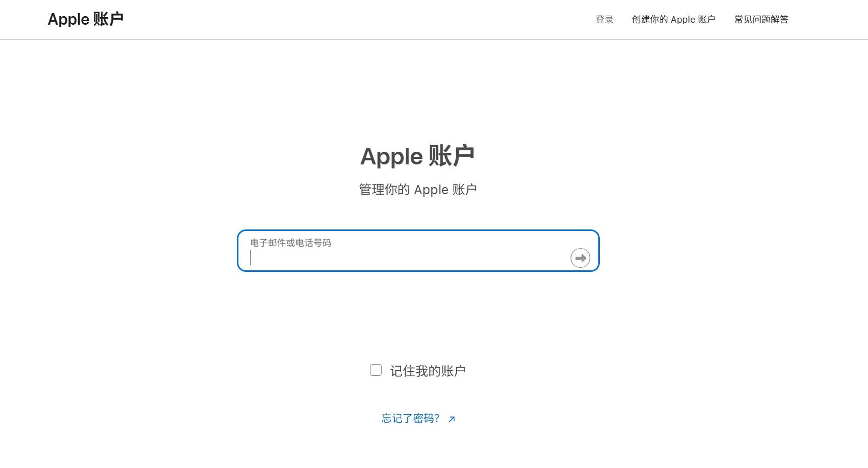
Task: Click the 电子邮件或电话号码 placeholder label
Action: [x=291, y=243]
